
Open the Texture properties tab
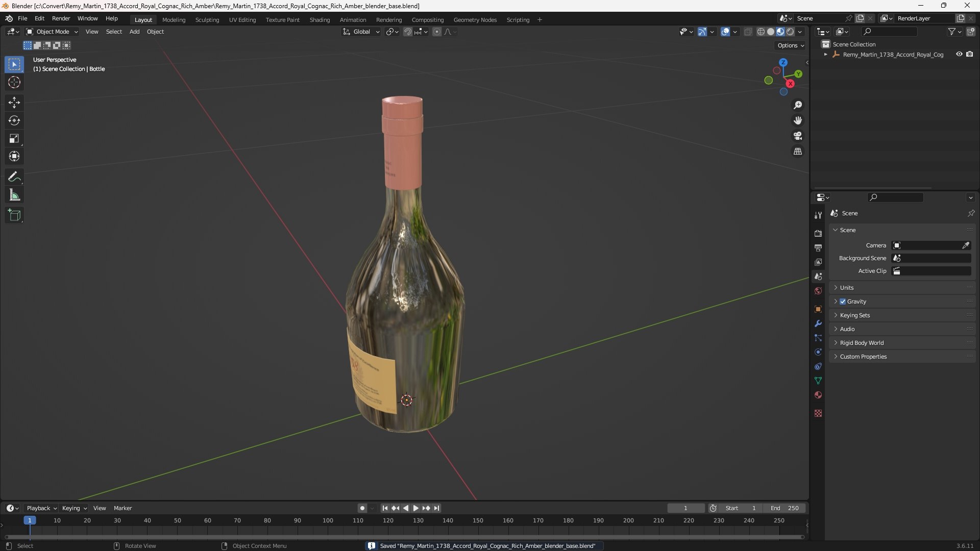[818, 413]
